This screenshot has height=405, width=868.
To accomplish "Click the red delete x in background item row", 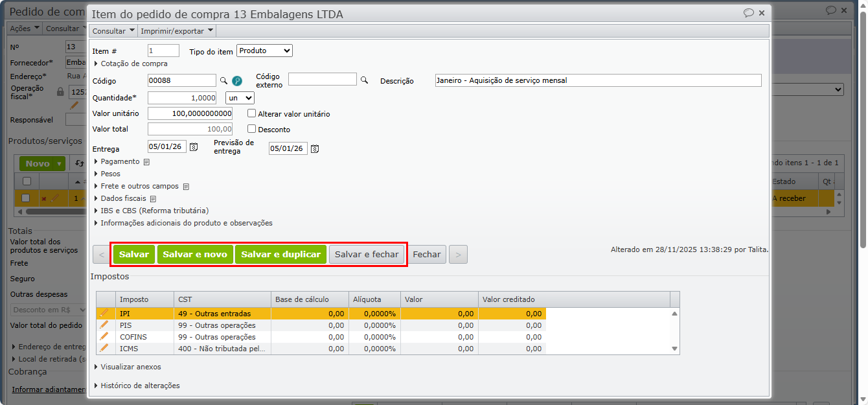I will coord(43,198).
